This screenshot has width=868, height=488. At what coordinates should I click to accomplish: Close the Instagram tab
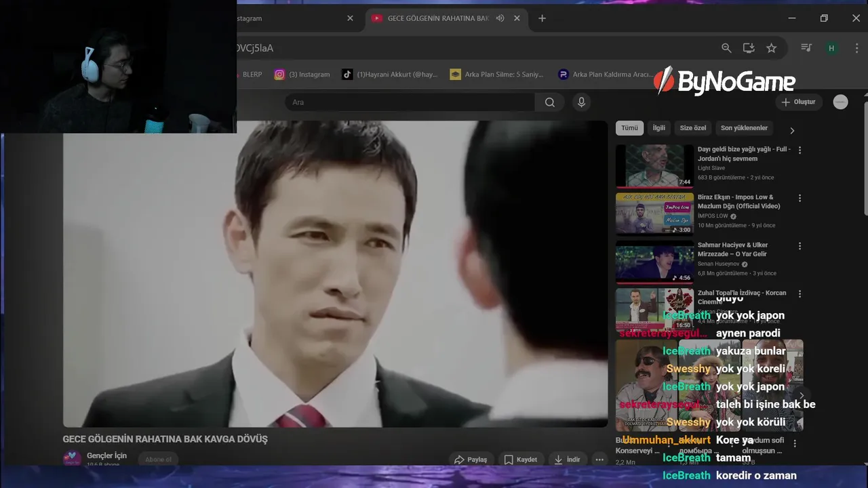point(350,18)
